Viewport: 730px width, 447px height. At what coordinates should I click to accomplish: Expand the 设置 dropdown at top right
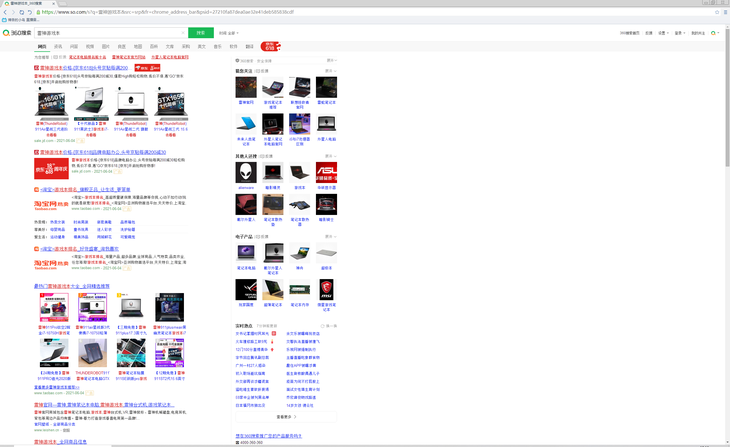tap(663, 33)
